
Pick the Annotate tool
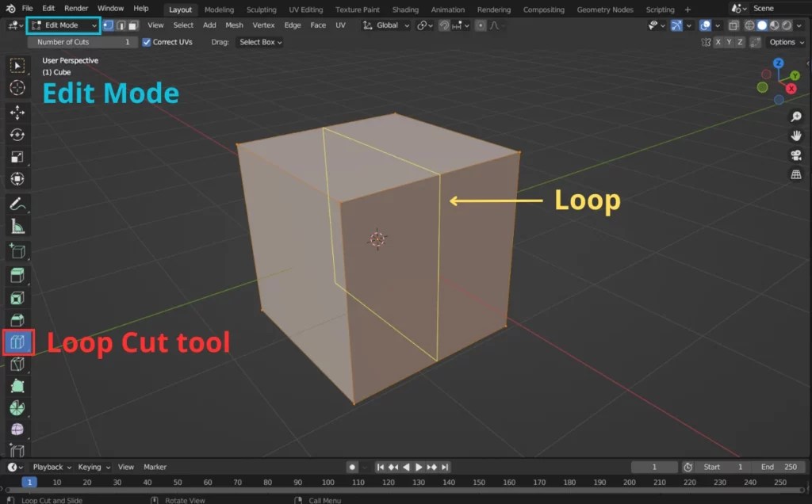click(x=17, y=202)
